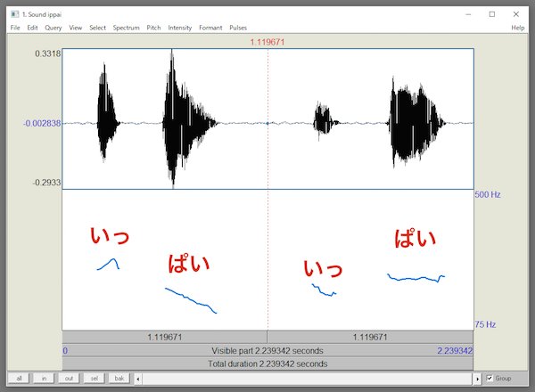Click the first rising blue pitch contour
The height and width of the screenshot is (392, 535).
pyautogui.click(x=109, y=264)
